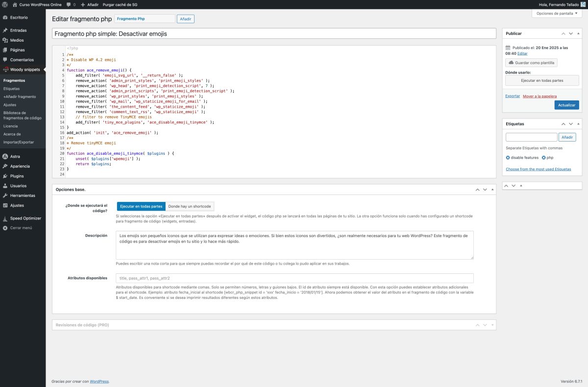Open the 'Opciones de pantalla' dropdown

[x=557, y=13]
